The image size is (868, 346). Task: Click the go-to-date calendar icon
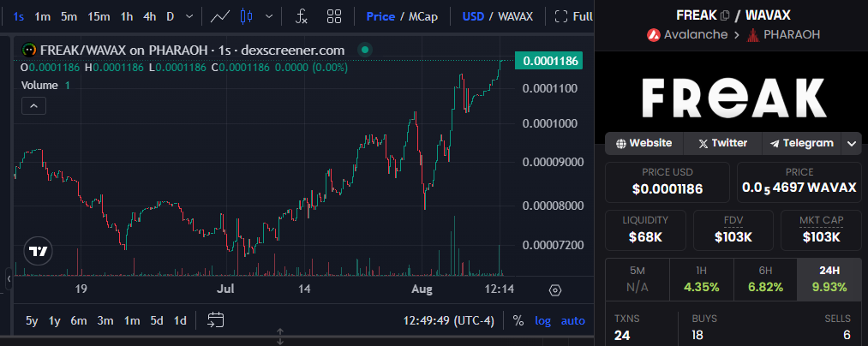point(215,320)
